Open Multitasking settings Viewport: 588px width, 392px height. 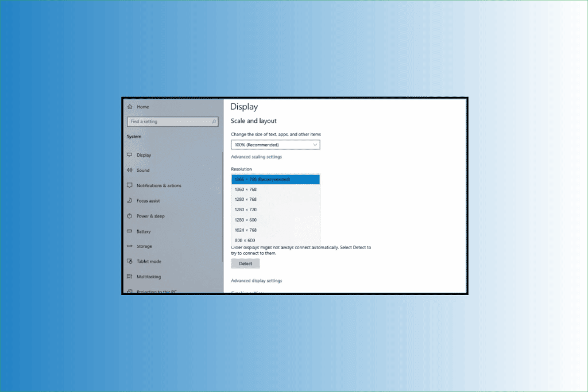[149, 277]
